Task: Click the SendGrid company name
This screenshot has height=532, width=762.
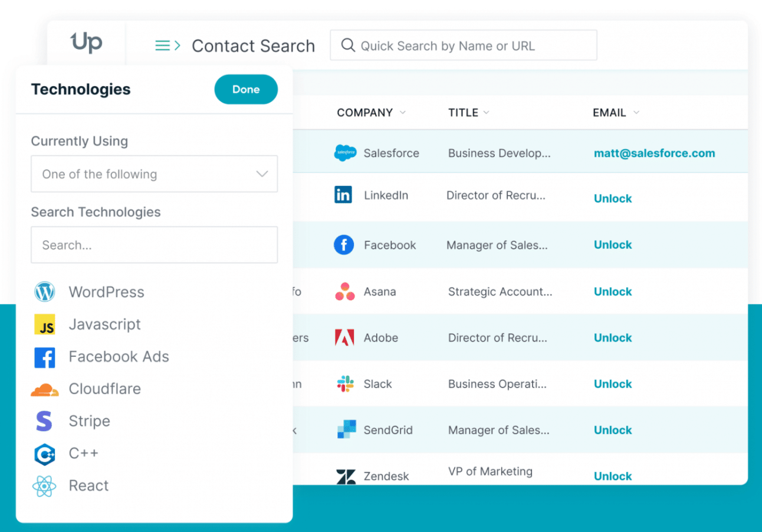Action: 388,430
